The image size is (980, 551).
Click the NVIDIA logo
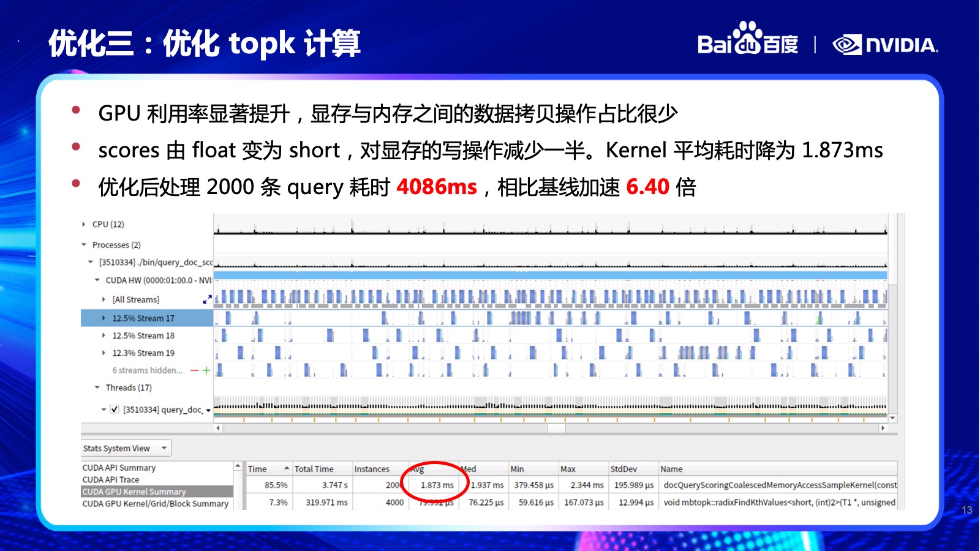pos(886,45)
